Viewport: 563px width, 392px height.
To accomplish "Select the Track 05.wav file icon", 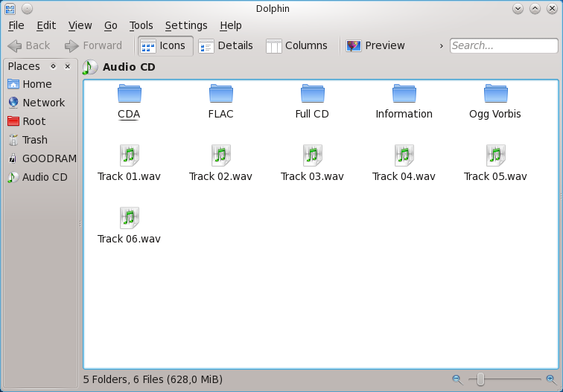I will (495, 155).
